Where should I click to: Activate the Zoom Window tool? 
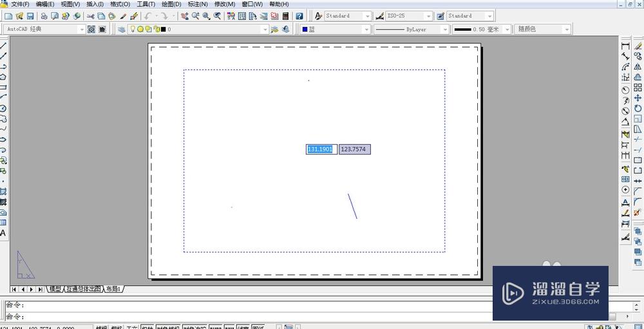coord(206,16)
